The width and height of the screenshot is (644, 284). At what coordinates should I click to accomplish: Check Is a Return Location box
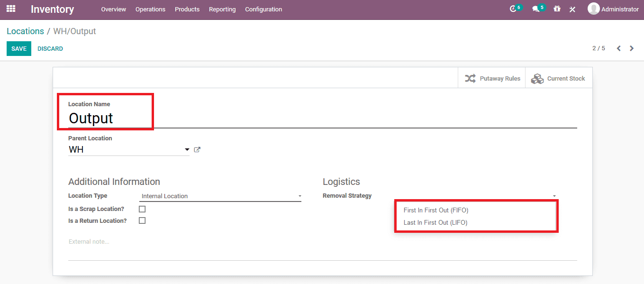click(x=142, y=220)
